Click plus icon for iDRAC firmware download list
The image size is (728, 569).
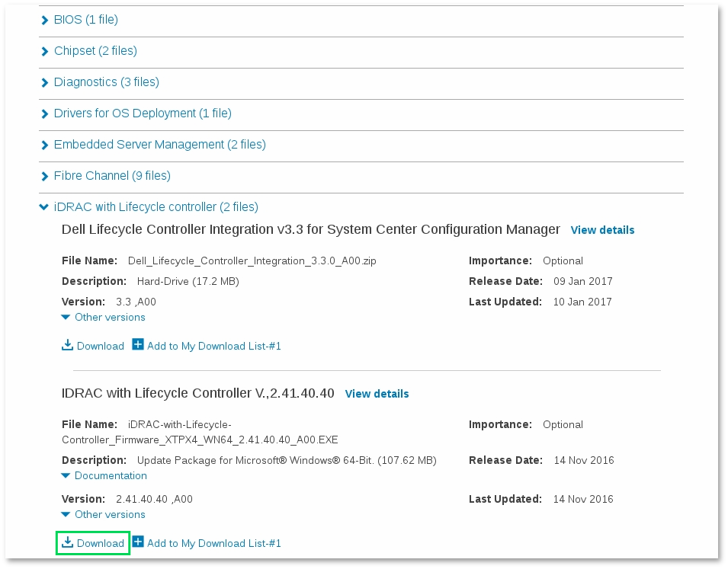coord(138,542)
